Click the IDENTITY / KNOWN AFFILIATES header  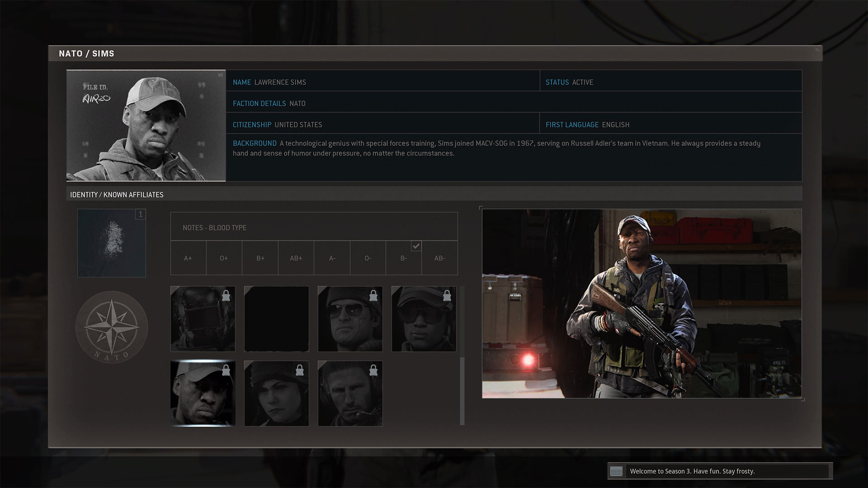pos(117,195)
